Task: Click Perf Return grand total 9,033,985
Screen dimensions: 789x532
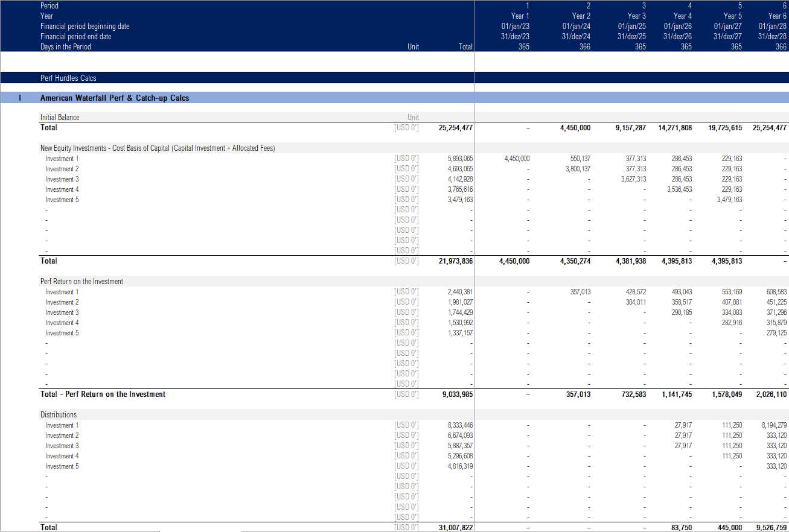Action: point(457,394)
